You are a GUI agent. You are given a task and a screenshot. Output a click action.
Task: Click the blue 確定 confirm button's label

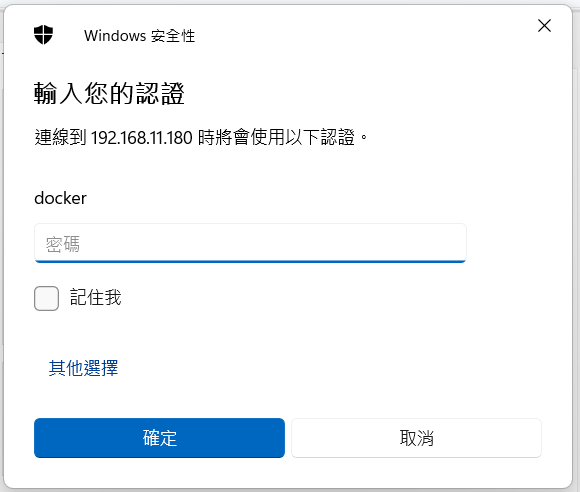tap(159, 438)
